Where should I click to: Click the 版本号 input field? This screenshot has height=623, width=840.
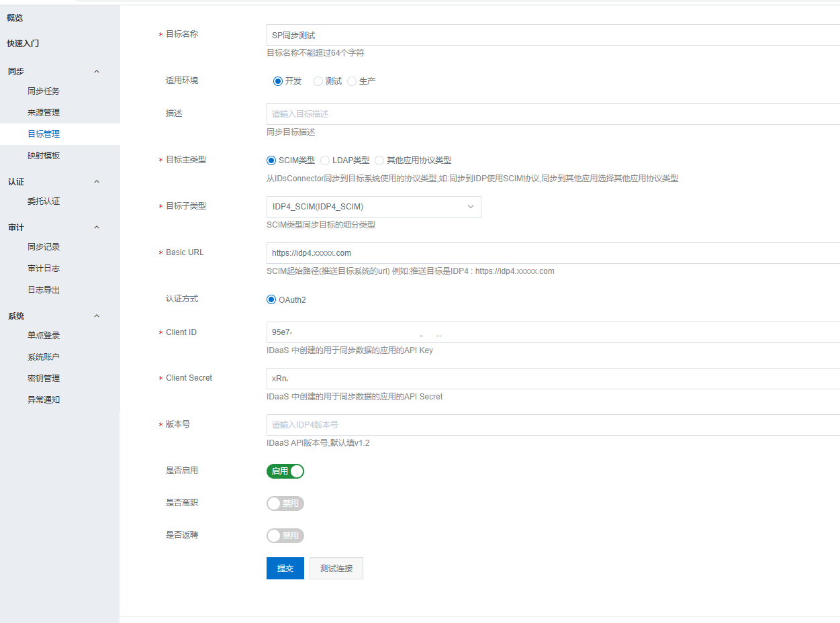tap(551, 425)
